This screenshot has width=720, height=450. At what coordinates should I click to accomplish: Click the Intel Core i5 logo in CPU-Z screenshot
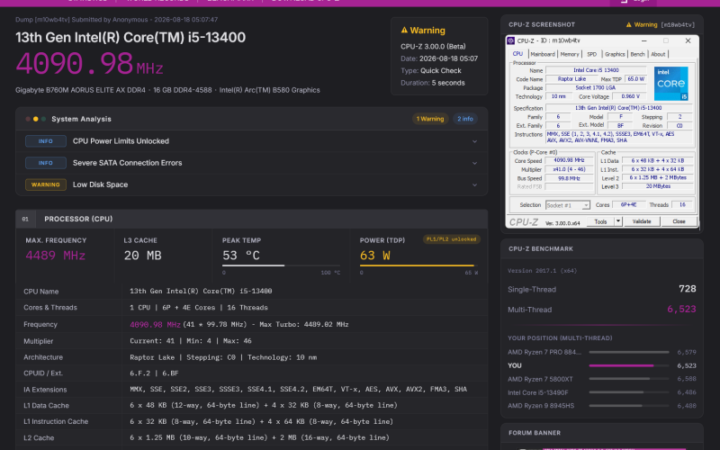(x=671, y=84)
